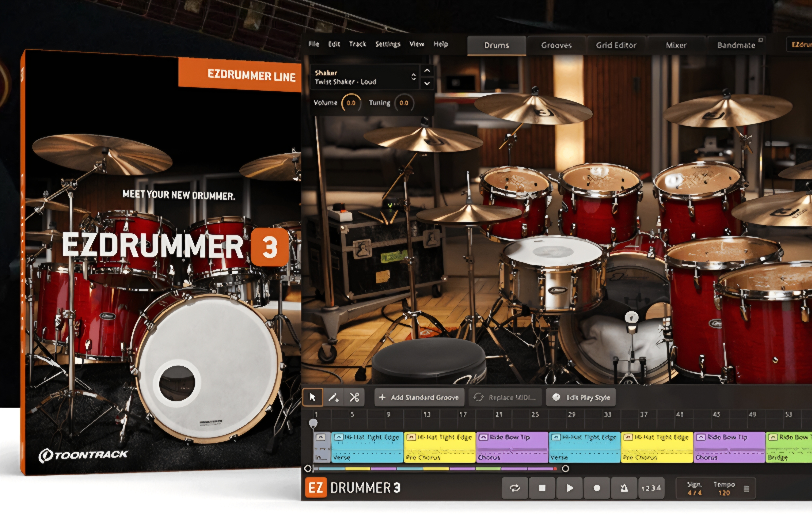Click Add Standard Groove button
This screenshot has width=812, height=519.
[x=420, y=398]
